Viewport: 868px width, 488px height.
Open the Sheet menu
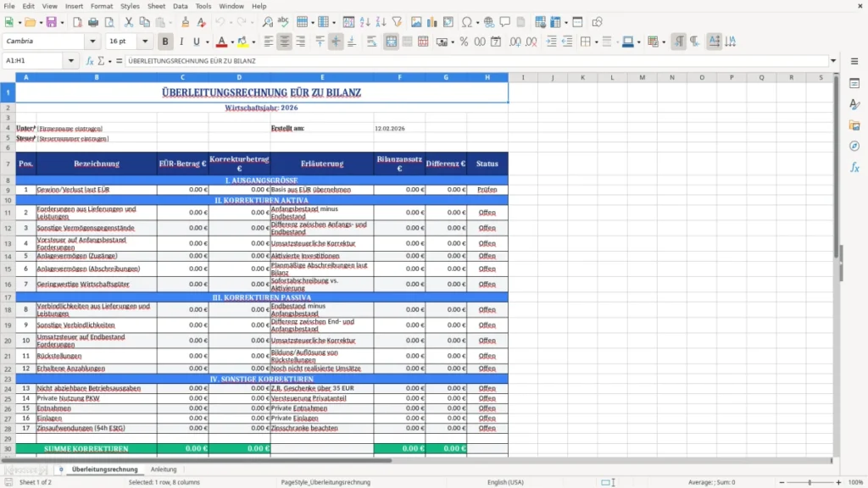[156, 6]
